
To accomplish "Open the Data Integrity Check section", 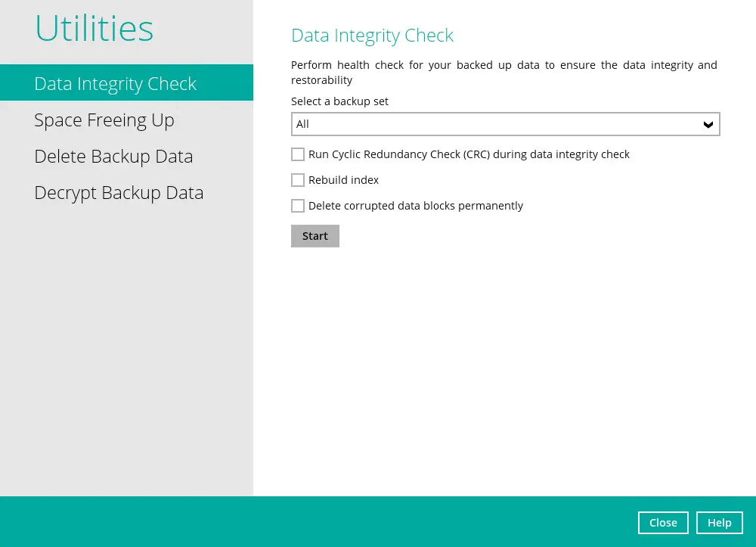I will [116, 83].
